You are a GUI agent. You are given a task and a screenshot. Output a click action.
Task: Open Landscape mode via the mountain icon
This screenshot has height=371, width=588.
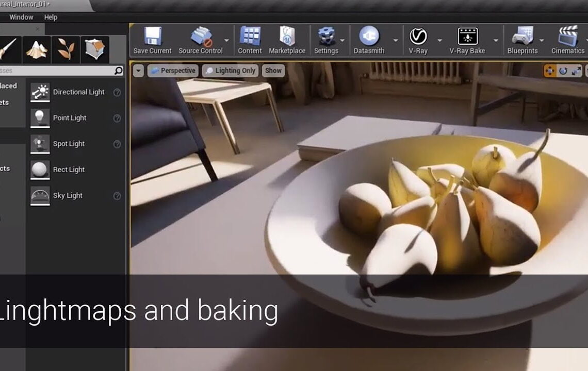coord(36,49)
